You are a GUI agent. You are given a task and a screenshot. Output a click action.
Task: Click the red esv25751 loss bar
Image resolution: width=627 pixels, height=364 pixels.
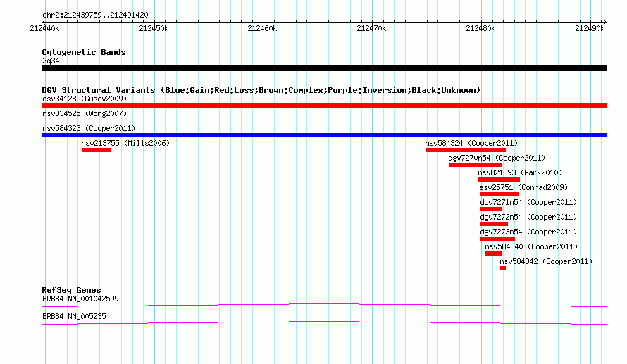pyautogui.click(x=499, y=194)
